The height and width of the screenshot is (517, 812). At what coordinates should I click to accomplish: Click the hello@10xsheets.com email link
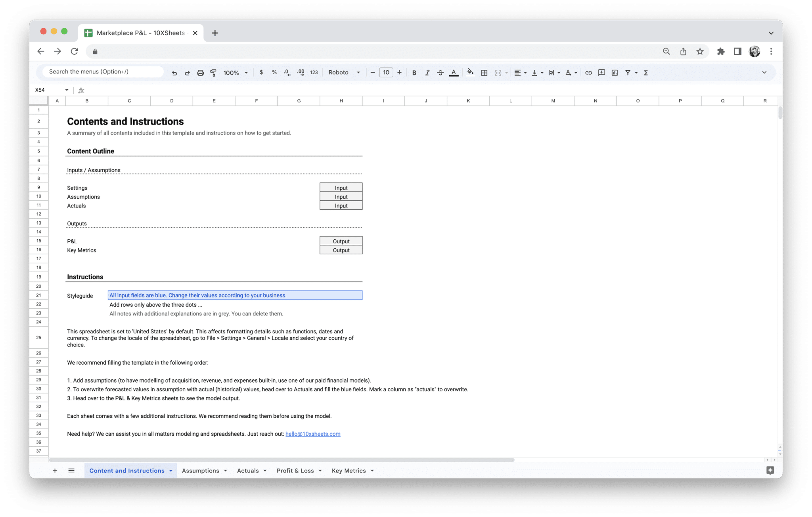coord(313,434)
